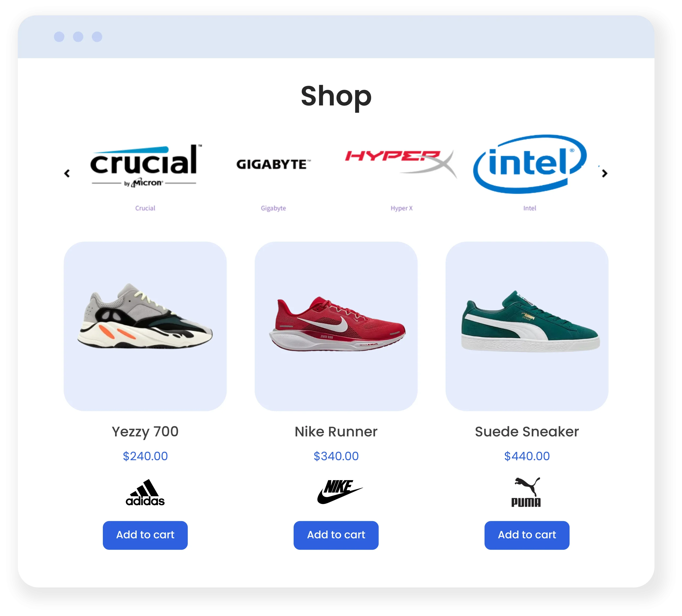The height and width of the screenshot is (616, 682).
Task: Click the HyperX brand logo
Action: [401, 164]
